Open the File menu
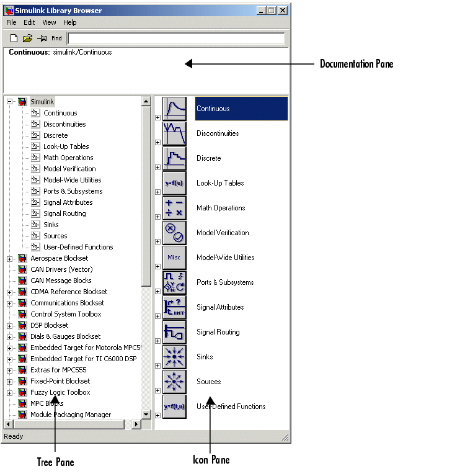 click(x=11, y=22)
